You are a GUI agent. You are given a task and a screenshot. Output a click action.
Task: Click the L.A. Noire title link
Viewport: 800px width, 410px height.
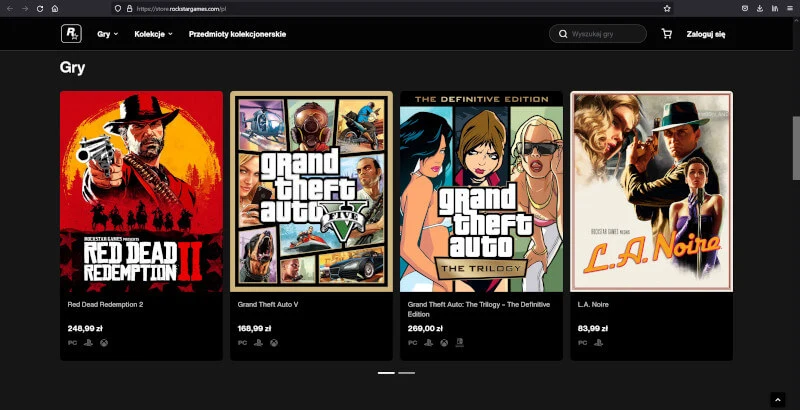tap(593, 304)
